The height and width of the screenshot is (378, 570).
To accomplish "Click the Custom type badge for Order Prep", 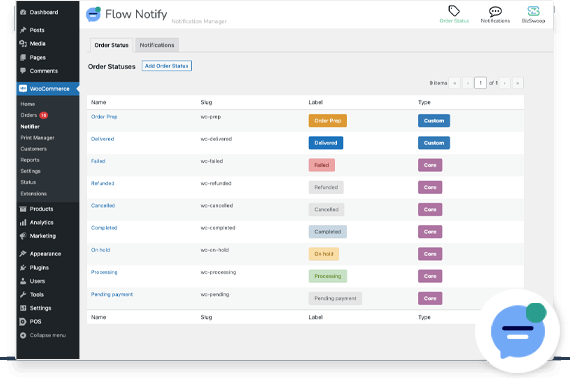I will [434, 121].
